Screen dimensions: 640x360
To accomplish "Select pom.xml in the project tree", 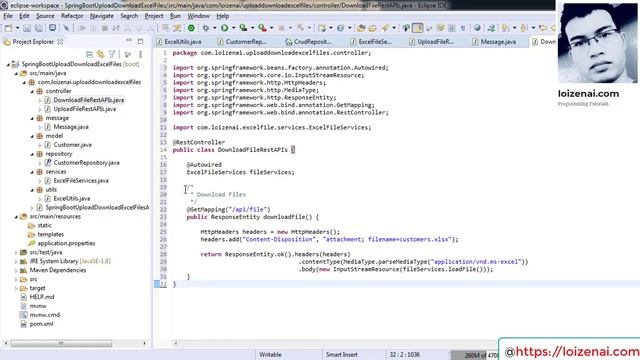I will coord(41,324).
